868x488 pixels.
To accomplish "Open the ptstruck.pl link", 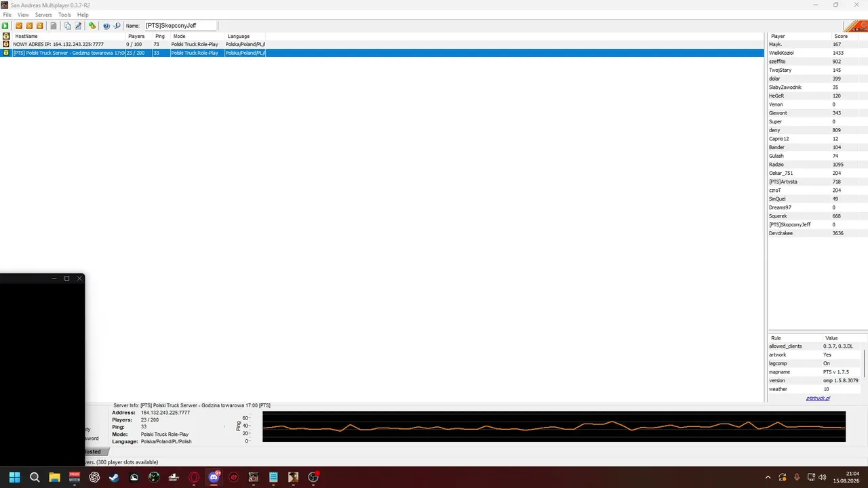I will [x=818, y=398].
